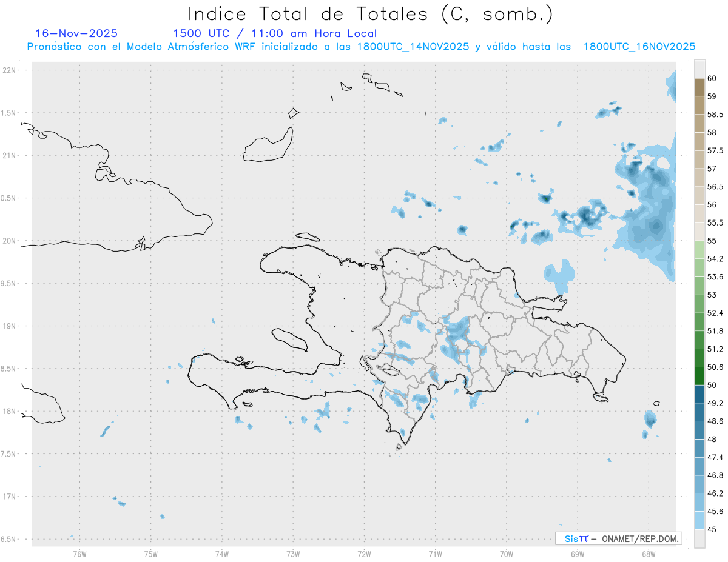This screenshot has height=562, width=728.
Task: Click longitude axis label "68W"
Action: 649,554
